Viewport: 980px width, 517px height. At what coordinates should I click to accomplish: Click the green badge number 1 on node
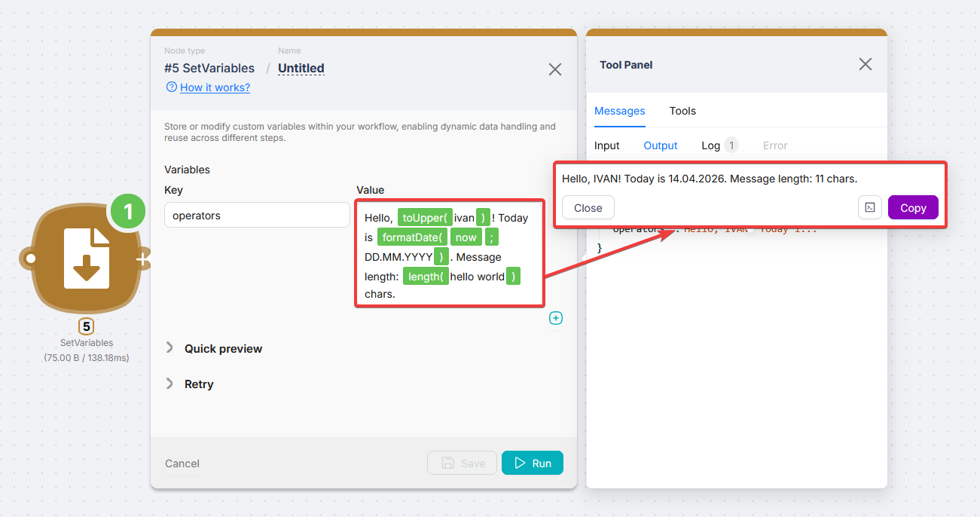pos(129,212)
